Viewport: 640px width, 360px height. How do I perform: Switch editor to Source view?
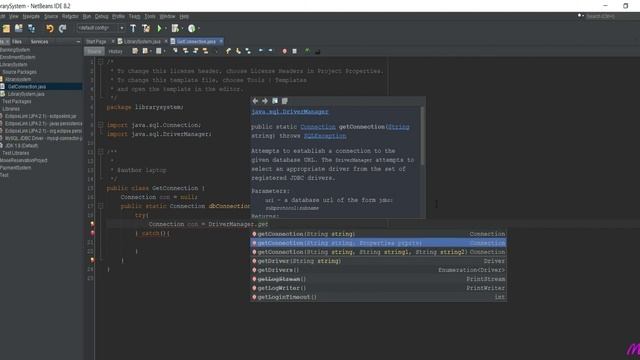[x=94, y=51]
